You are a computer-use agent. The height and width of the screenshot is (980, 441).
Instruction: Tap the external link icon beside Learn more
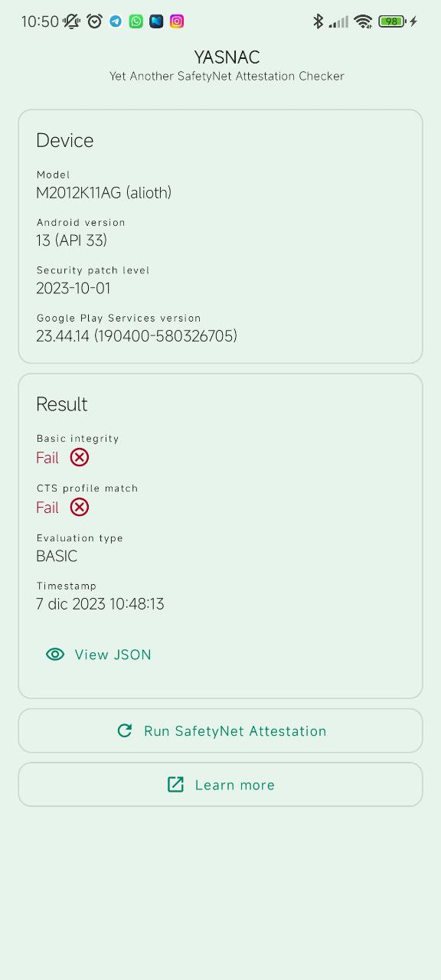[175, 784]
